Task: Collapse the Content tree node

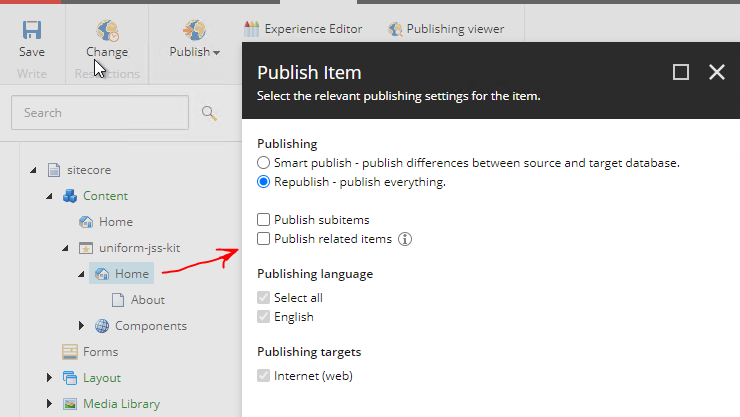Action: [x=49, y=196]
